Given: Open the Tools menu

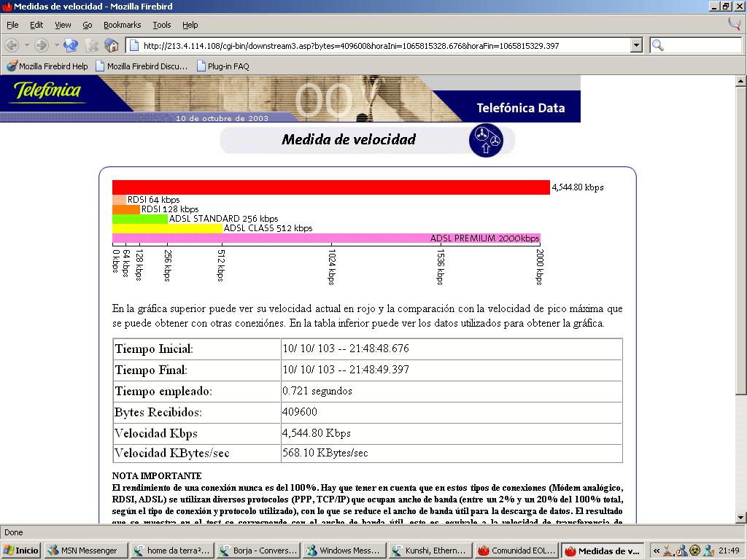Looking at the screenshot, I should tap(161, 25).
